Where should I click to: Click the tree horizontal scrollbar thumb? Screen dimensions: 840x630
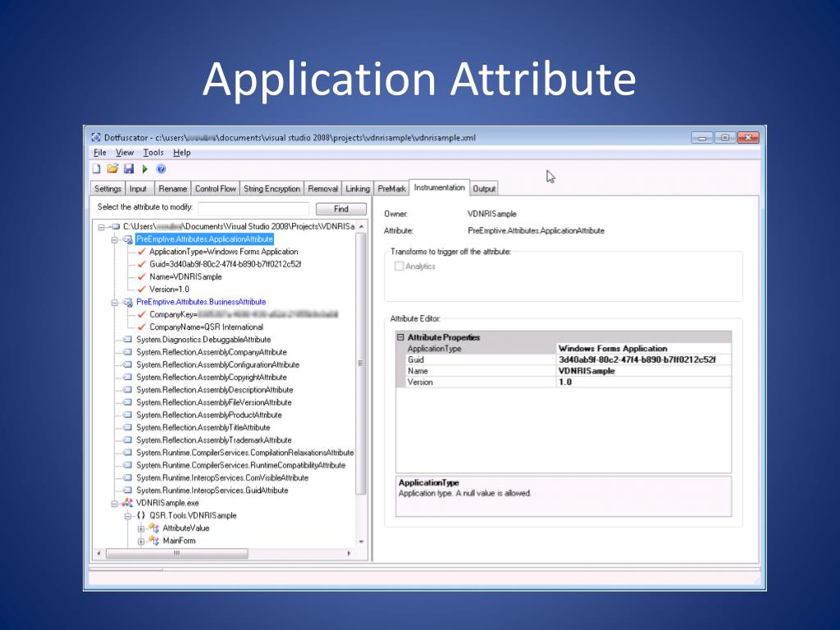[177, 554]
